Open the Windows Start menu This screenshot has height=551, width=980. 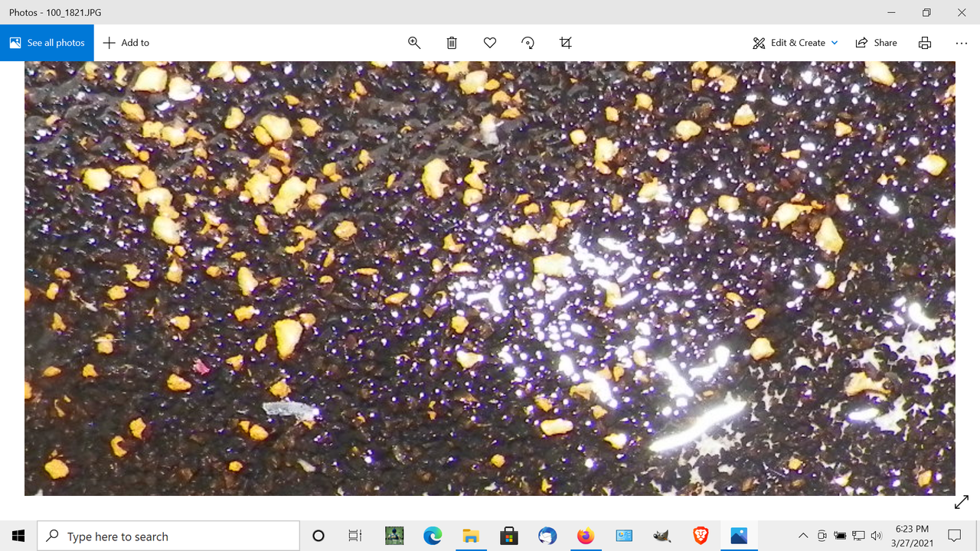tap(18, 536)
